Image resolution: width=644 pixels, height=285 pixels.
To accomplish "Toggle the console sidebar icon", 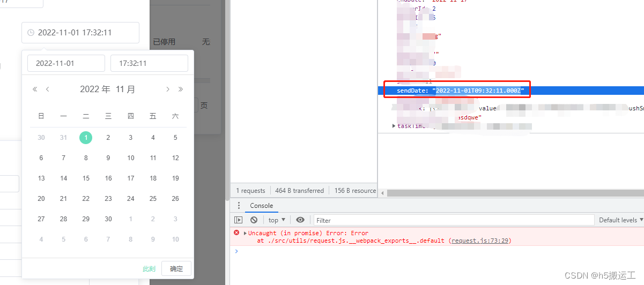I will pyautogui.click(x=239, y=220).
